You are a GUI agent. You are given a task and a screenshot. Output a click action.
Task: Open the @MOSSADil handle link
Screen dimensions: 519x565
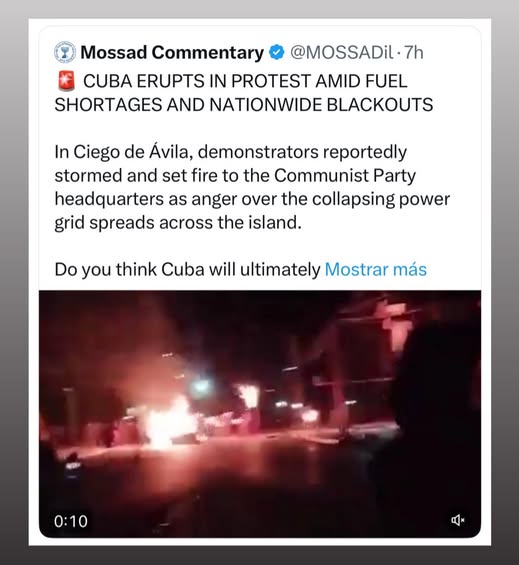pyautogui.click(x=341, y=53)
